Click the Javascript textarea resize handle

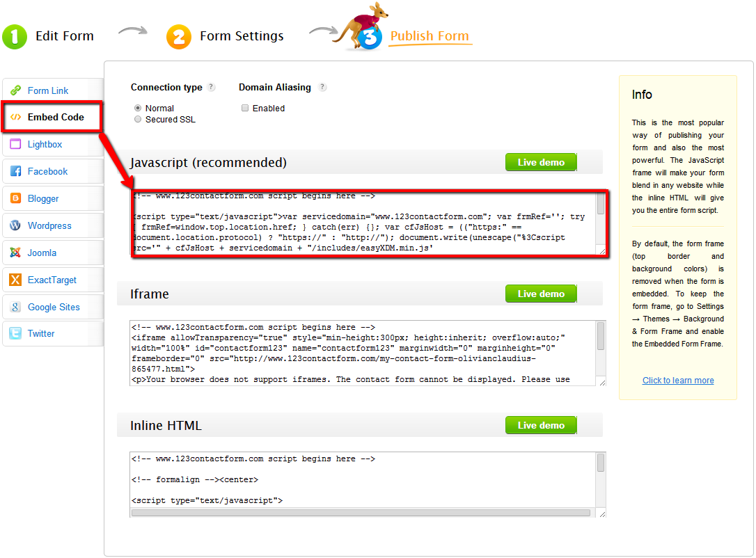[x=602, y=250]
